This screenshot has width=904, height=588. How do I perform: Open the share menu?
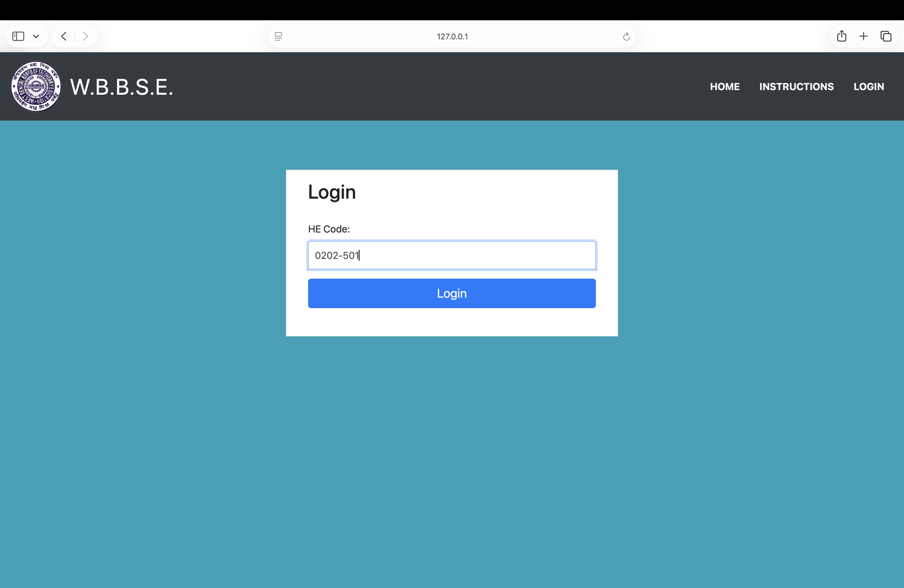[842, 36]
